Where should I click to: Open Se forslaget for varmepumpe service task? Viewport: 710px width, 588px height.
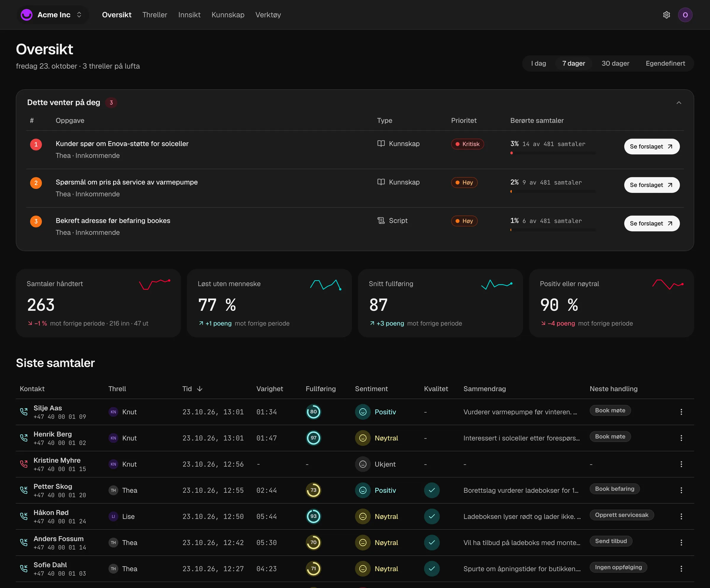651,185
